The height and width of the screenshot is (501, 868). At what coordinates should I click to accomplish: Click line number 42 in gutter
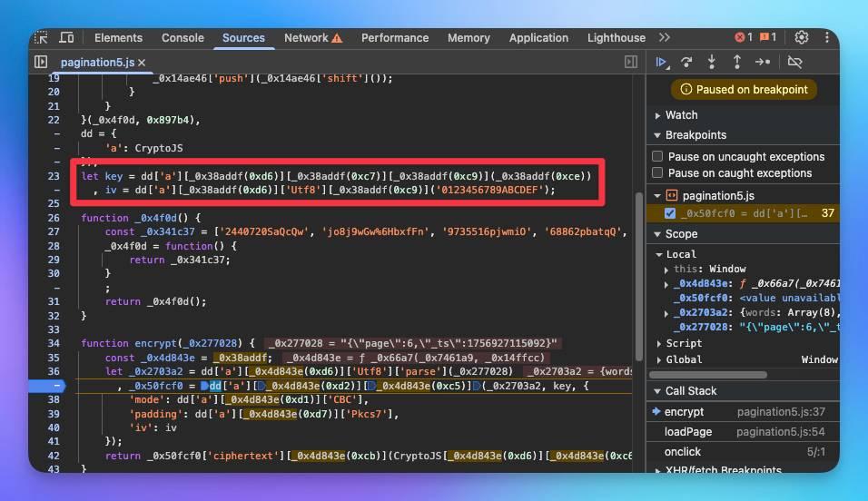point(54,456)
